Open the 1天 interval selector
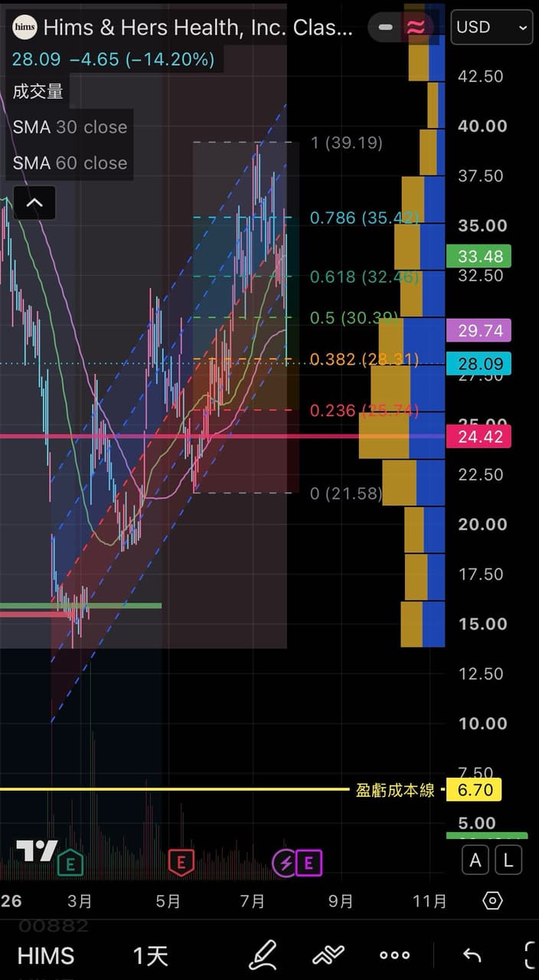This screenshot has width=539, height=980. pos(150,955)
